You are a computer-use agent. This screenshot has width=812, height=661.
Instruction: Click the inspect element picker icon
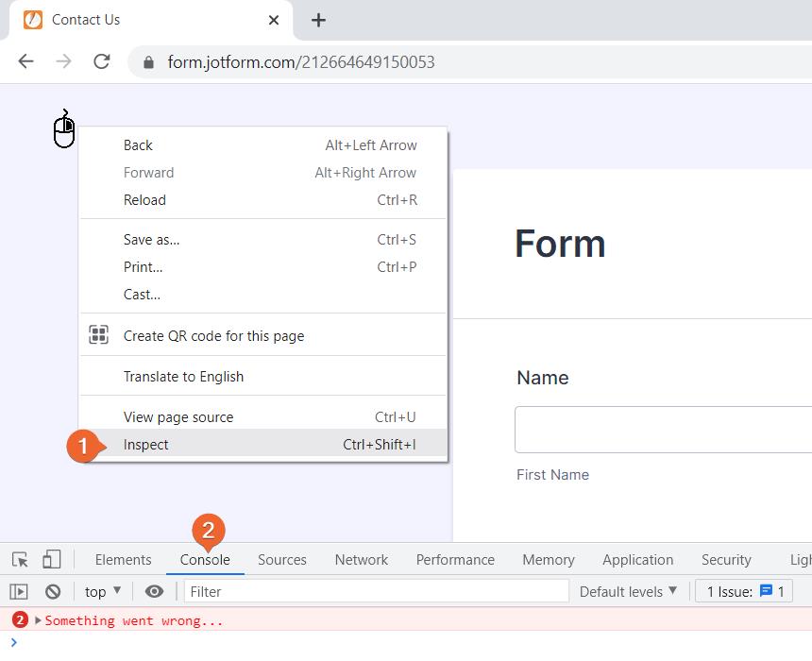coord(20,560)
